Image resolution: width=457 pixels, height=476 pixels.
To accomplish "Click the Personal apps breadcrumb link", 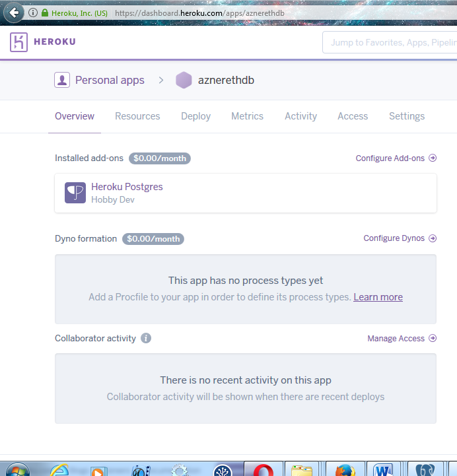I will pos(110,80).
